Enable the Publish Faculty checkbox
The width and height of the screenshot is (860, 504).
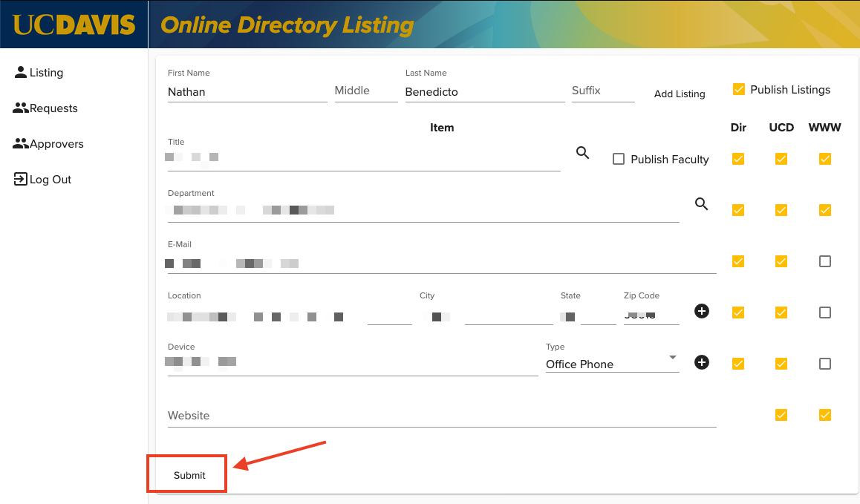pyautogui.click(x=619, y=159)
